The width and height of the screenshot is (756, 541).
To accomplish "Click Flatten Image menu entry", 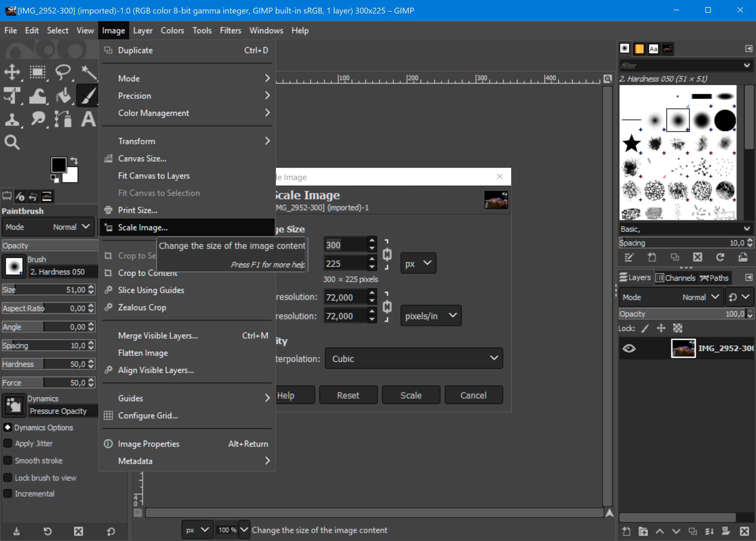I will [142, 352].
